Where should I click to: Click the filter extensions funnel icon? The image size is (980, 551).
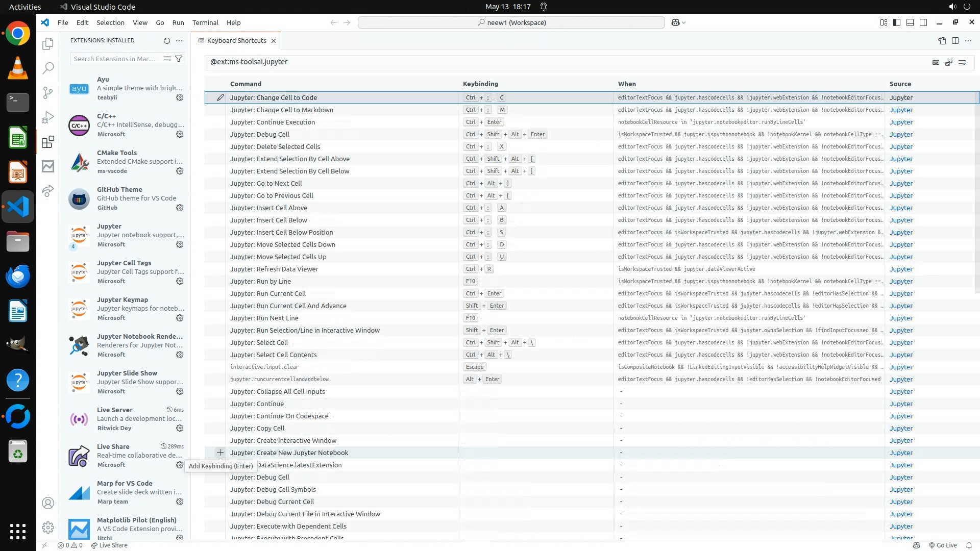coord(179,59)
